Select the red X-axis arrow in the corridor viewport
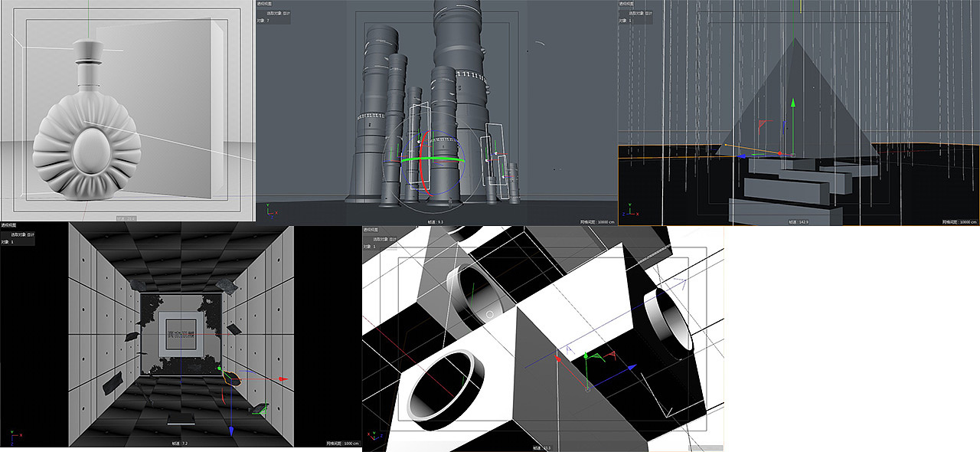The height and width of the screenshot is (452, 980). (282, 378)
